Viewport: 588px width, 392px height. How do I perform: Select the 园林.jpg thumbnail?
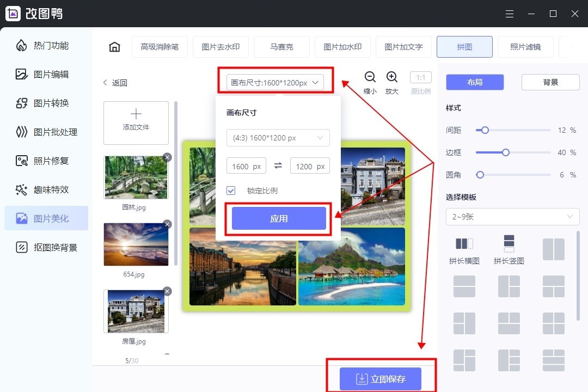pos(136,176)
